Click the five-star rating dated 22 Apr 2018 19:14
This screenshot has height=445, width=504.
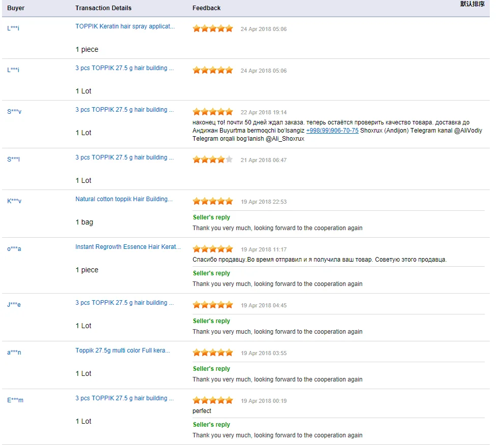(x=213, y=112)
